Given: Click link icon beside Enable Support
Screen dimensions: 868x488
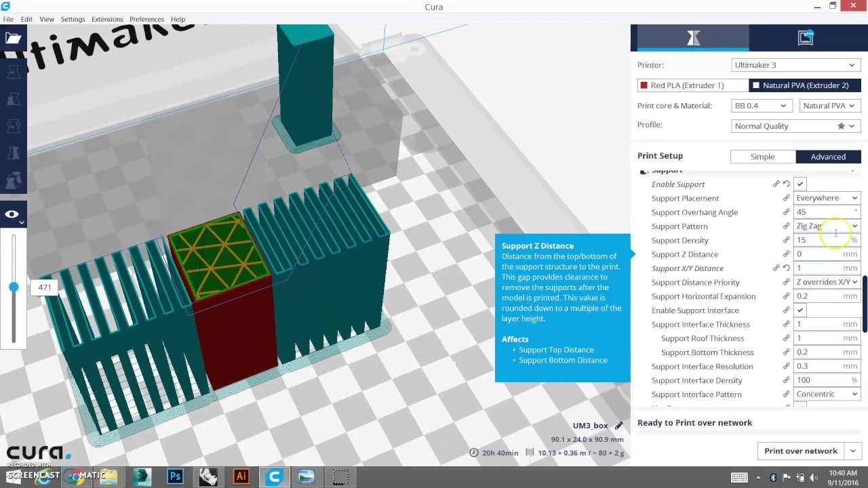Looking at the screenshot, I should click(x=776, y=184).
